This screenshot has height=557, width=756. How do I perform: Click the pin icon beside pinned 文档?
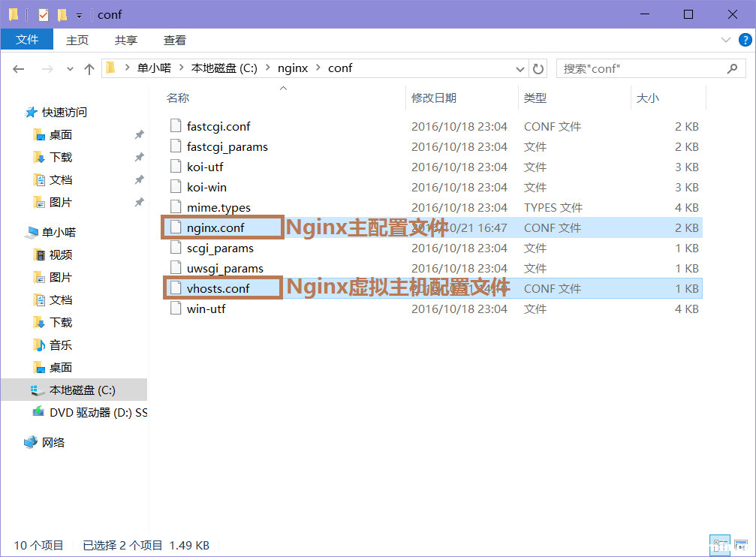140,180
